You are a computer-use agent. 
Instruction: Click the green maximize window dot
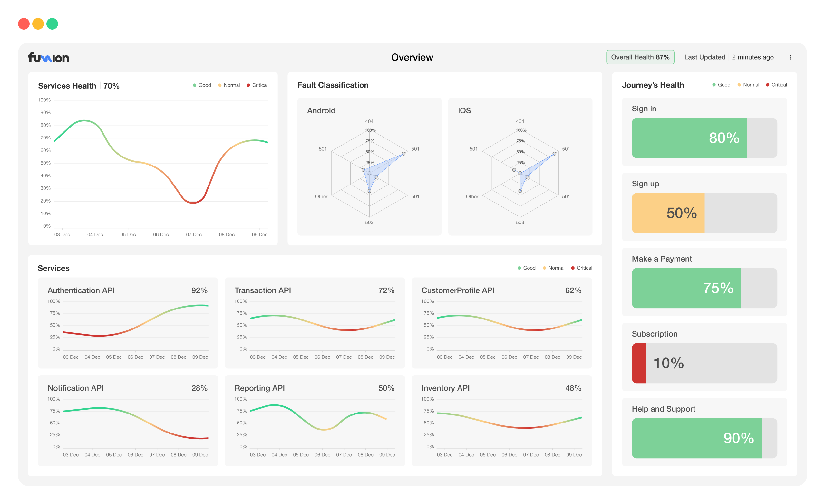pos(52,24)
